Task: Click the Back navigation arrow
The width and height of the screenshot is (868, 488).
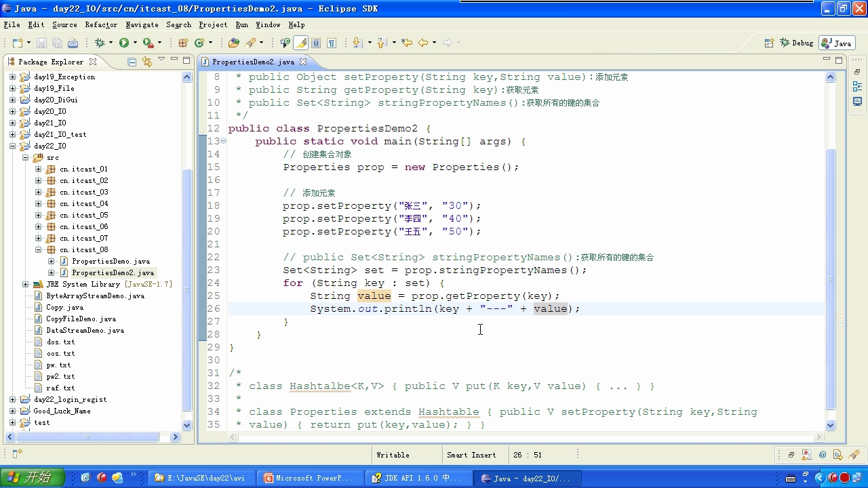Action: coord(423,43)
